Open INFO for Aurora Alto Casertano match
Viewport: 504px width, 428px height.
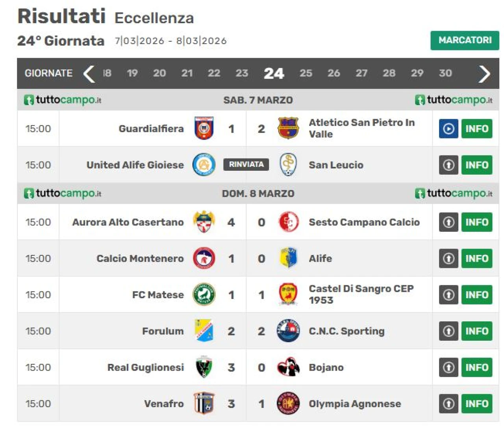476,222
